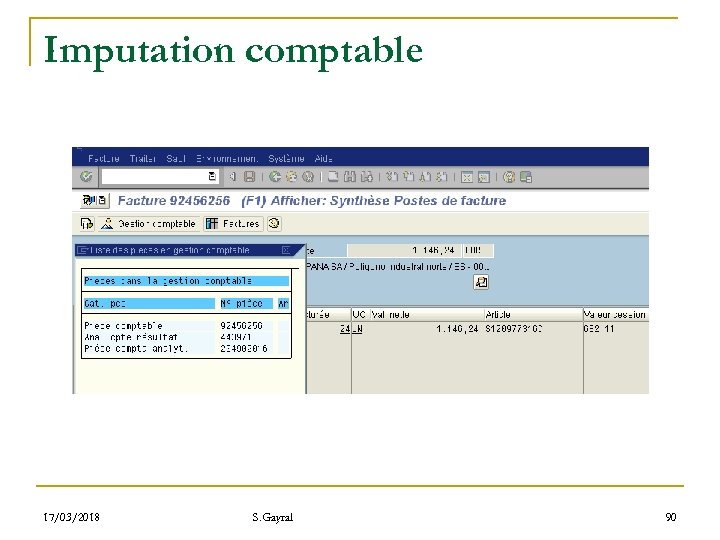The height and width of the screenshot is (540, 720).
Task: Open the Traiter menu
Action: click(143, 158)
